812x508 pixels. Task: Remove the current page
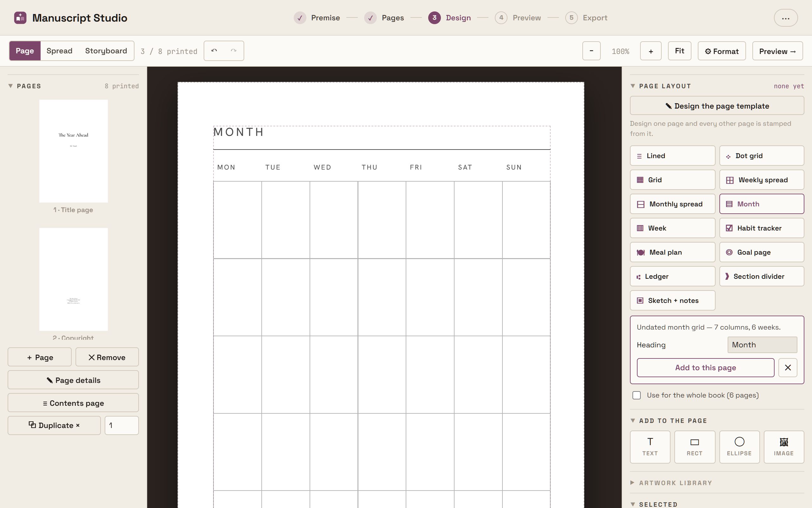pyautogui.click(x=107, y=357)
